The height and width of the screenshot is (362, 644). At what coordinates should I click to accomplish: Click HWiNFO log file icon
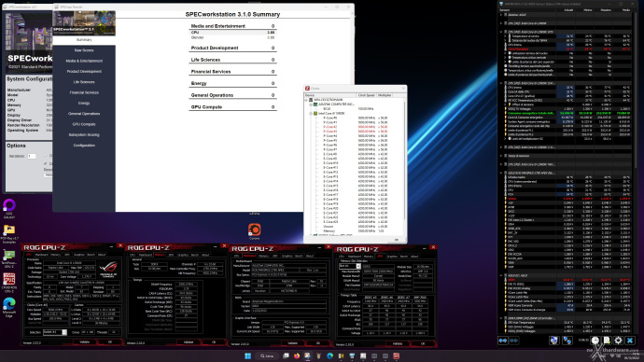pyautogui.click(x=607, y=341)
